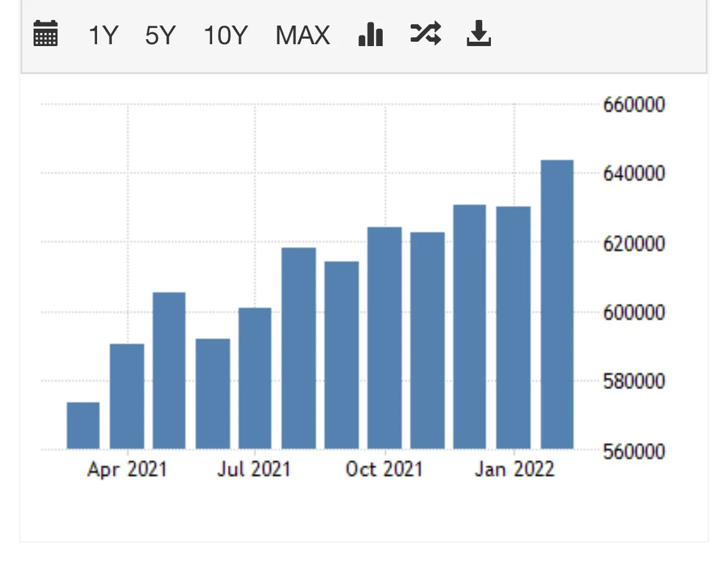728x571 pixels.
Task: Click the 580000 y-axis value
Action: pyautogui.click(x=634, y=381)
